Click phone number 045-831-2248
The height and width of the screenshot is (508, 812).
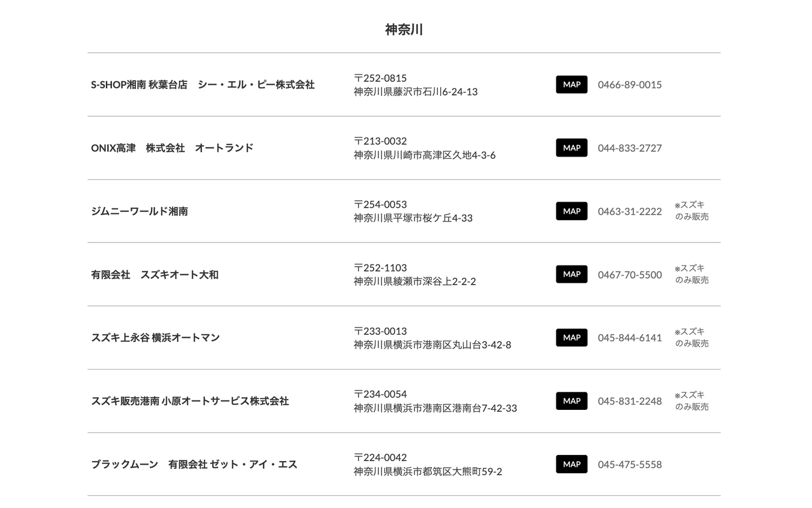coord(630,401)
